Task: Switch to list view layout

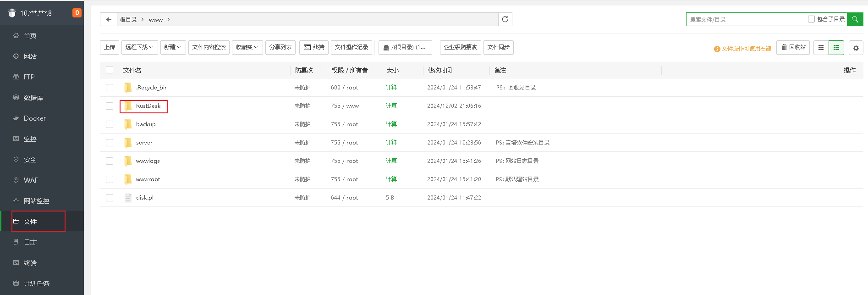Action: (836, 48)
